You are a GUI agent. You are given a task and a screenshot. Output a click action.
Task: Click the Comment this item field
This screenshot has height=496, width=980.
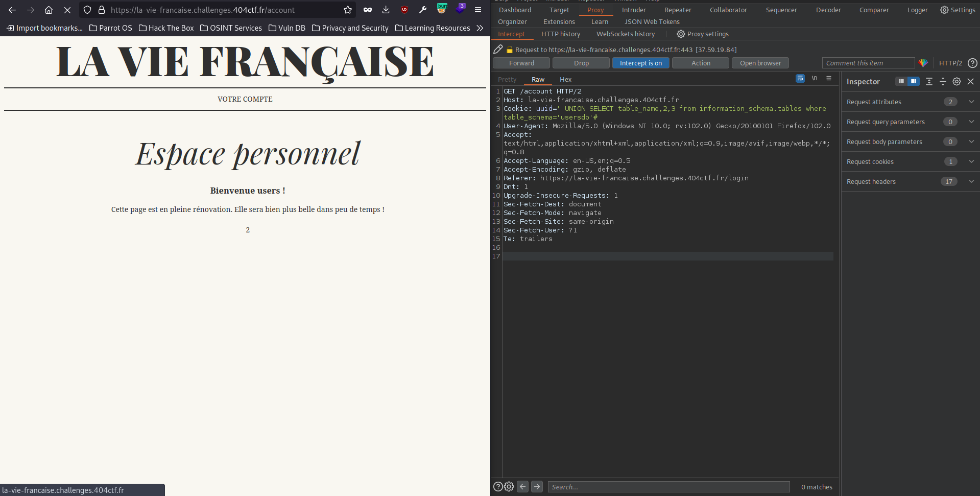[x=868, y=63]
